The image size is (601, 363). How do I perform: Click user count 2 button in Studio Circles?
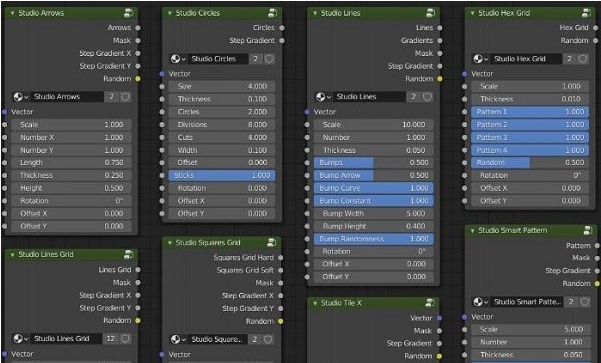point(256,59)
